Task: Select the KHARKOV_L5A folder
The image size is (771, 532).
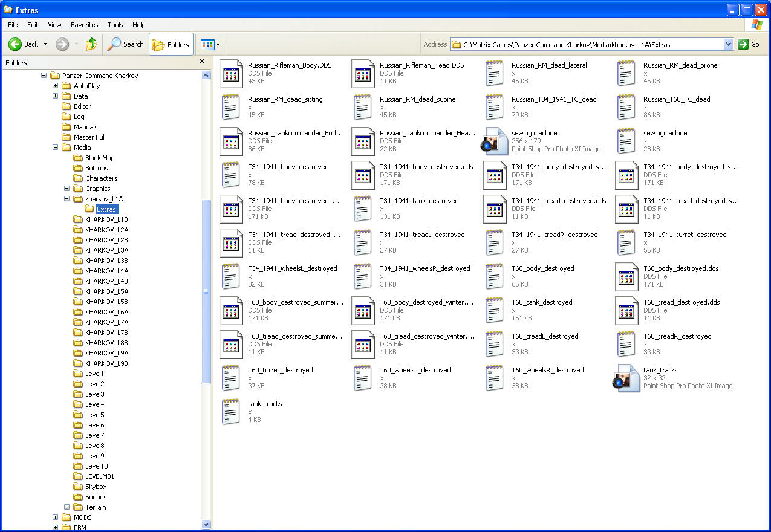Action: point(106,291)
